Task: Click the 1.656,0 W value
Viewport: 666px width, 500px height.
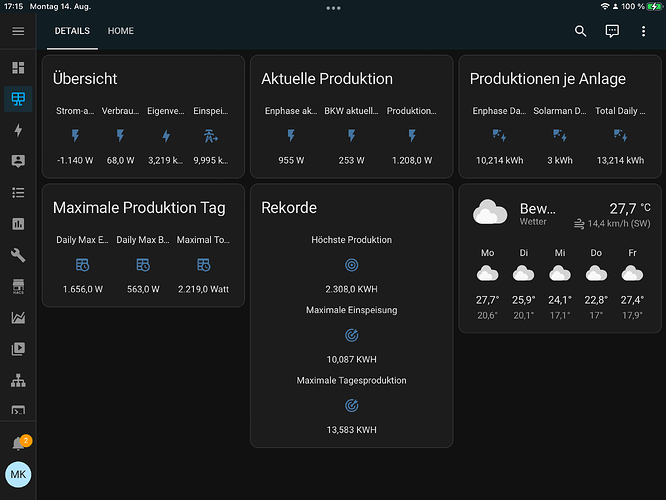Action: click(83, 289)
